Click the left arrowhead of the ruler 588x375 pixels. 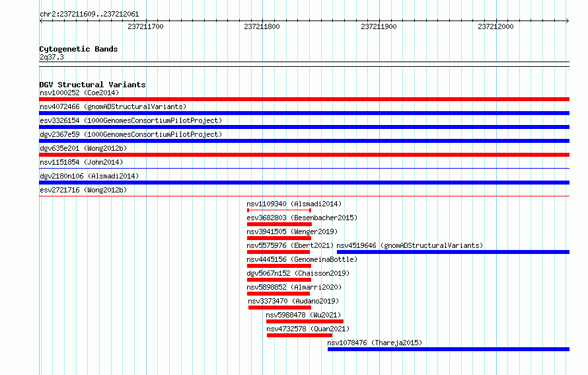[x=41, y=21]
